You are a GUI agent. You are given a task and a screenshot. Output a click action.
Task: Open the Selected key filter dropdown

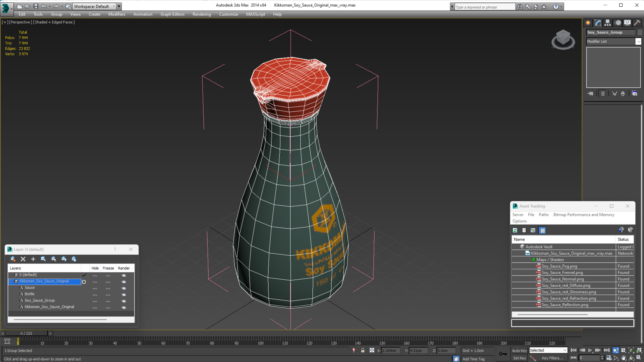tap(548, 350)
